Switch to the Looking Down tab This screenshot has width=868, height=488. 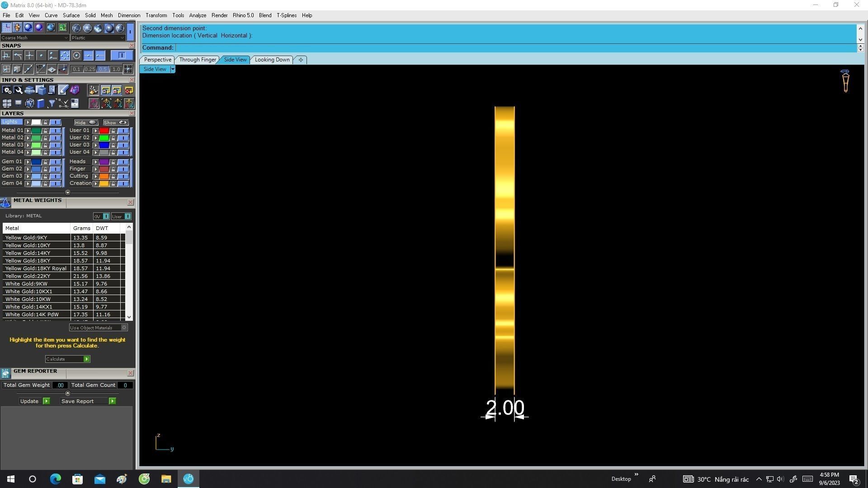pyautogui.click(x=272, y=60)
